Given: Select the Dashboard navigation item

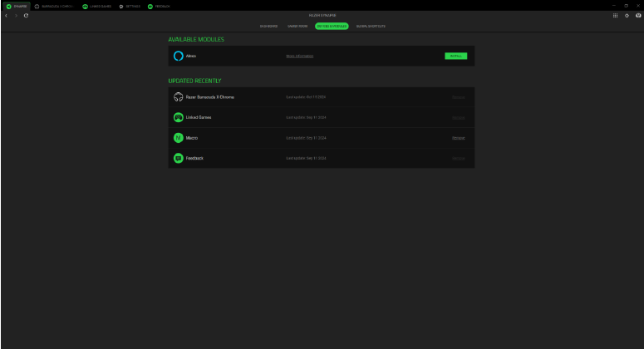Looking at the screenshot, I should click(x=268, y=27).
